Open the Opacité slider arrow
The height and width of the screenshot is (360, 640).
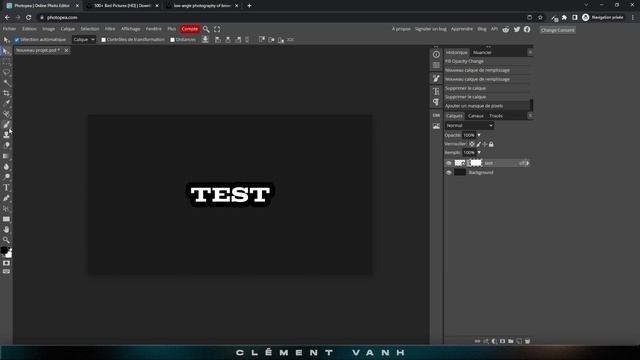coord(479,135)
